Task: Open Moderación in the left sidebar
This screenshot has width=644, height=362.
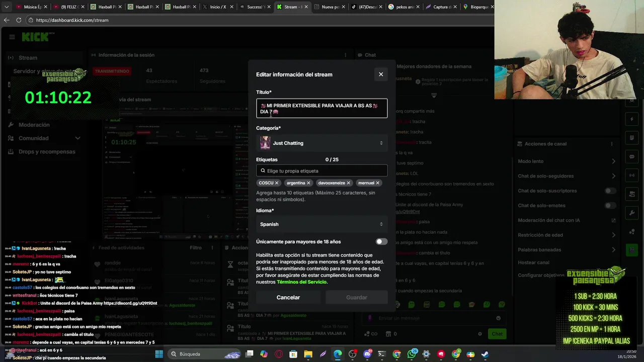Action: [x=34, y=125]
